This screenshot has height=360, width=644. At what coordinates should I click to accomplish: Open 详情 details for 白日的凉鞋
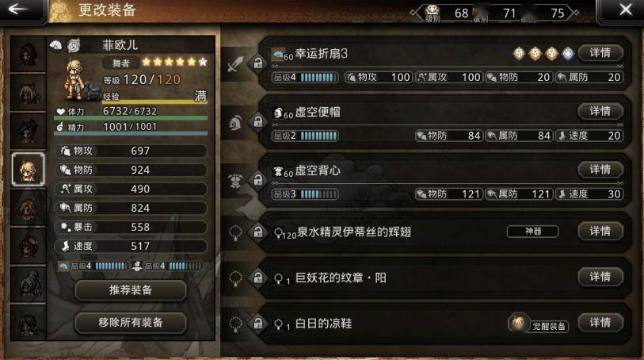600,323
